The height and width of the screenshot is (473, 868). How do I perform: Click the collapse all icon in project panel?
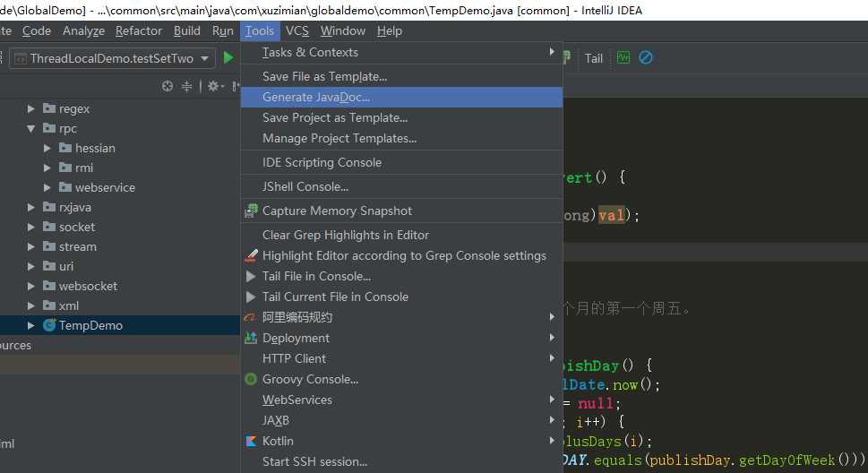(x=187, y=86)
